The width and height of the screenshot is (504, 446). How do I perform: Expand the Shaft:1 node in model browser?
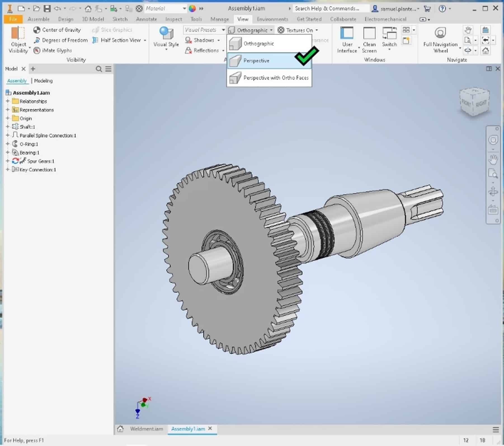click(x=8, y=127)
